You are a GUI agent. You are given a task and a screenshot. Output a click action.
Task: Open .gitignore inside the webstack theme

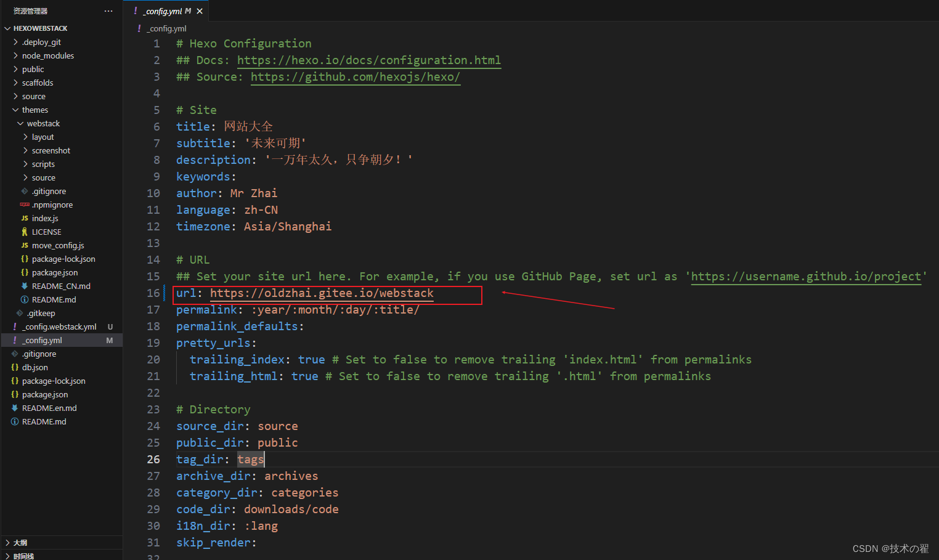(49, 191)
